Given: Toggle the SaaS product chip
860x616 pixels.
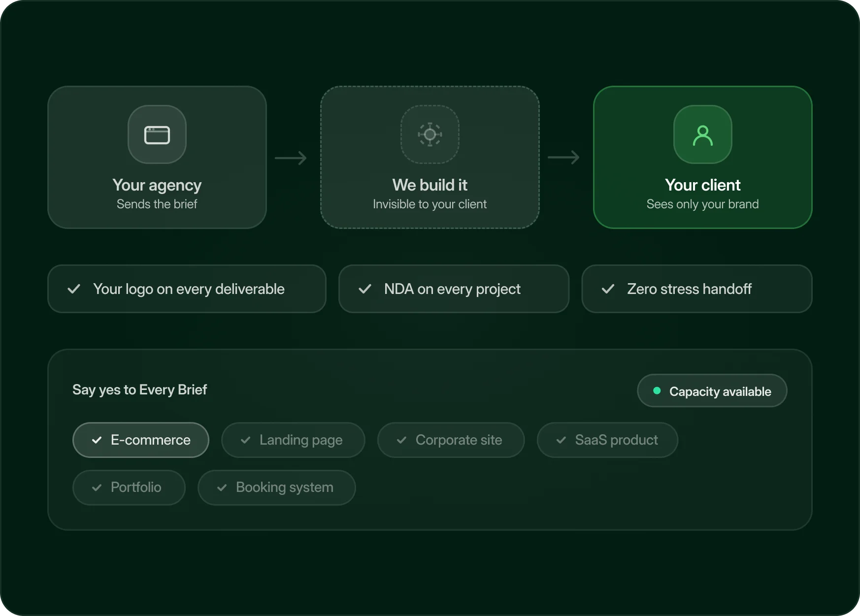Looking at the screenshot, I should (607, 440).
